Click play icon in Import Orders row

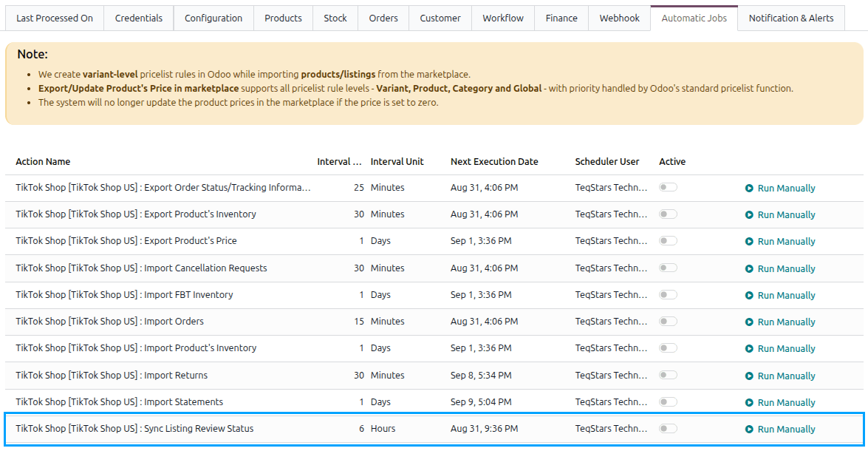tap(749, 322)
